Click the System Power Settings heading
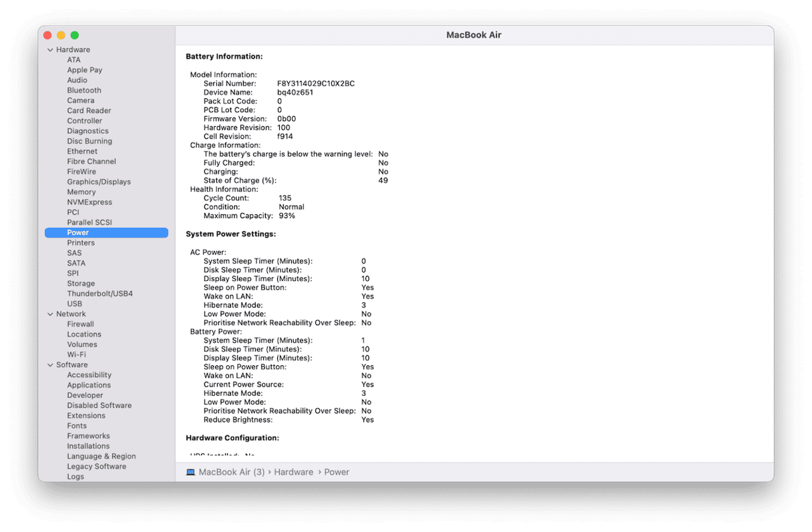Image resolution: width=812 pixels, height=532 pixels. [231, 234]
